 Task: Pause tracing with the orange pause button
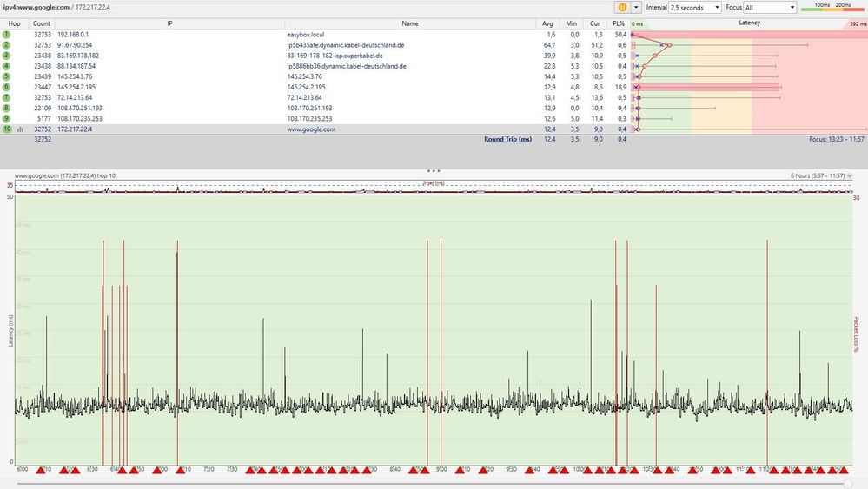(x=622, y=7)
